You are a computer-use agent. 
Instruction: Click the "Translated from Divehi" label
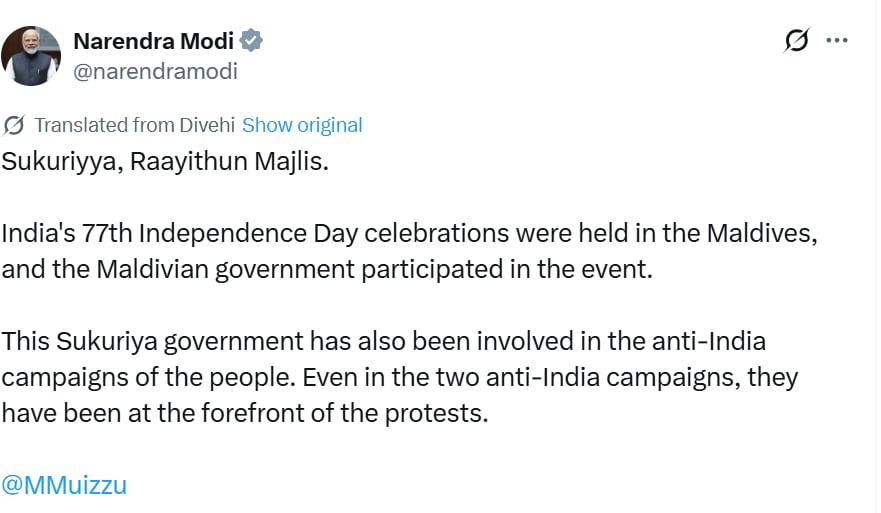point(135,125)
